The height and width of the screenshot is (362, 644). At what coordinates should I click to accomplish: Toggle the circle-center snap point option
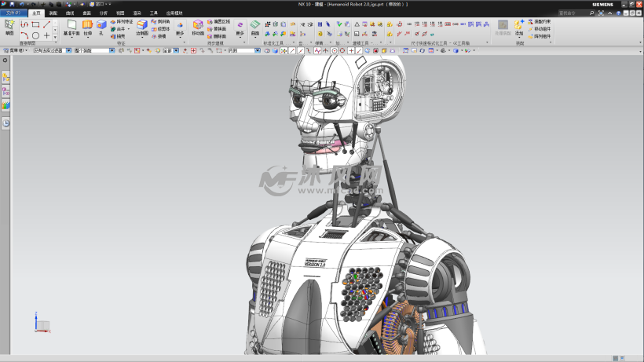coord(333,50)
